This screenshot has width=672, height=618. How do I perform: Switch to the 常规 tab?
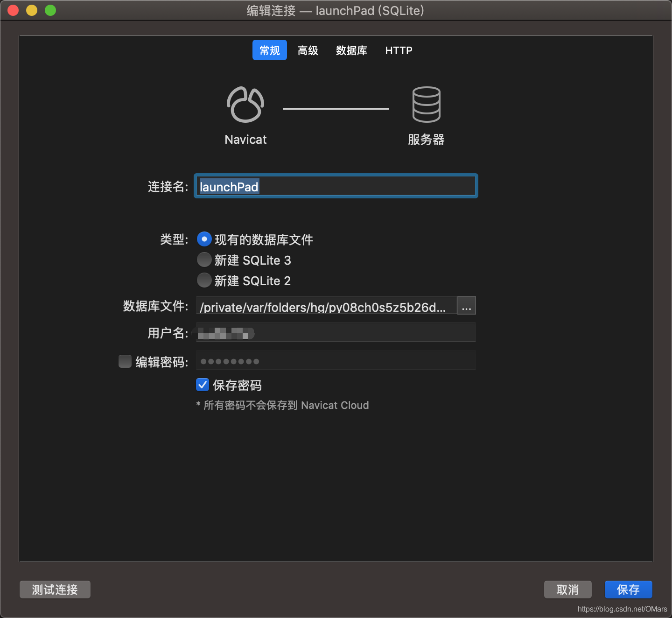pyautogui.click(x=270, y=50)
